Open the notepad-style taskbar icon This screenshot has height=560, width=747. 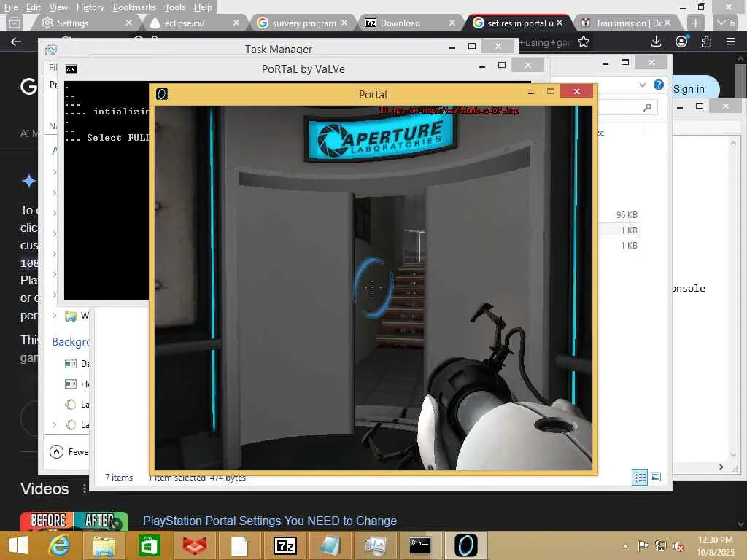point(329,545)
